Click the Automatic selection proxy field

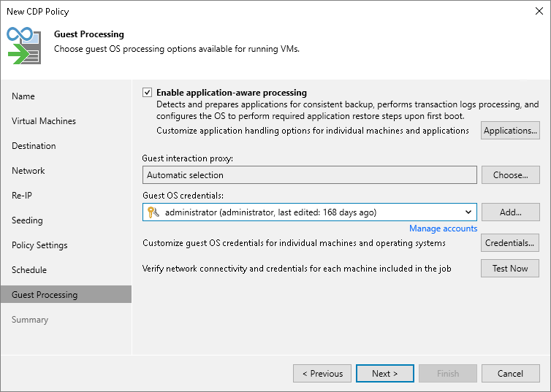pyautogui.click(x=310, y=174)
